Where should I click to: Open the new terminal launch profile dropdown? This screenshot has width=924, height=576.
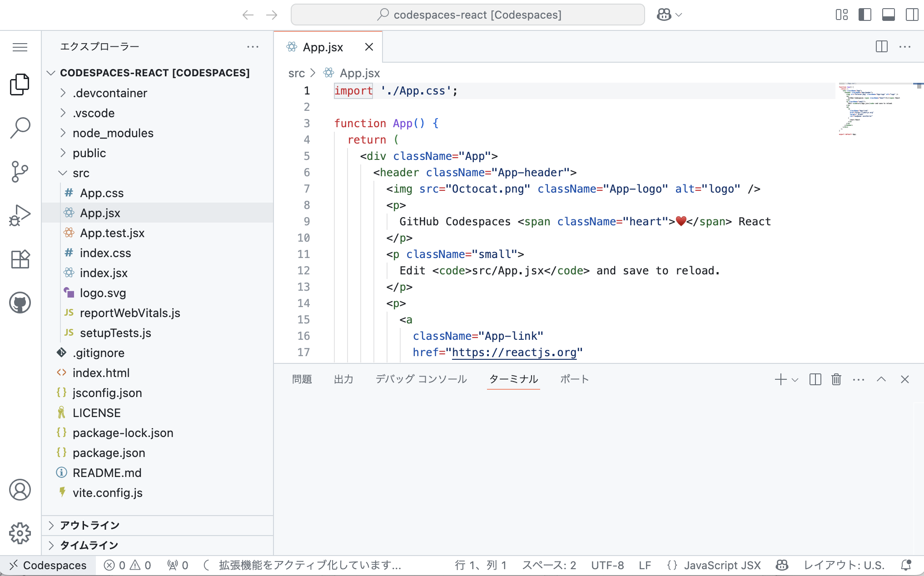[x=795, y=380]
